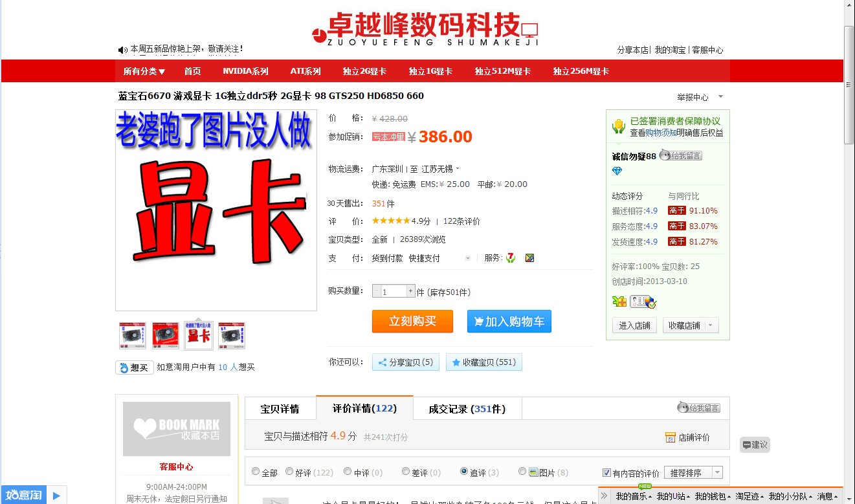855x504 pixels.
Task: Click the 立刻购买 buy now button
Action: coord(412,322)
